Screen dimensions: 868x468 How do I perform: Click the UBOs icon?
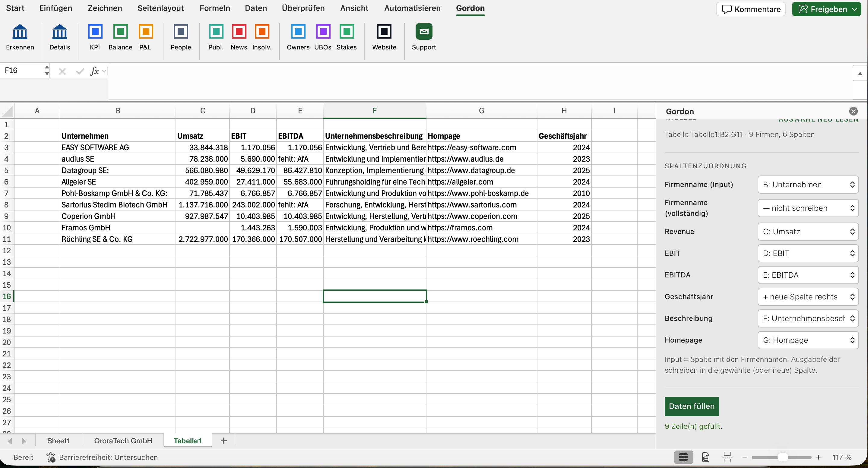pos(323,32)
